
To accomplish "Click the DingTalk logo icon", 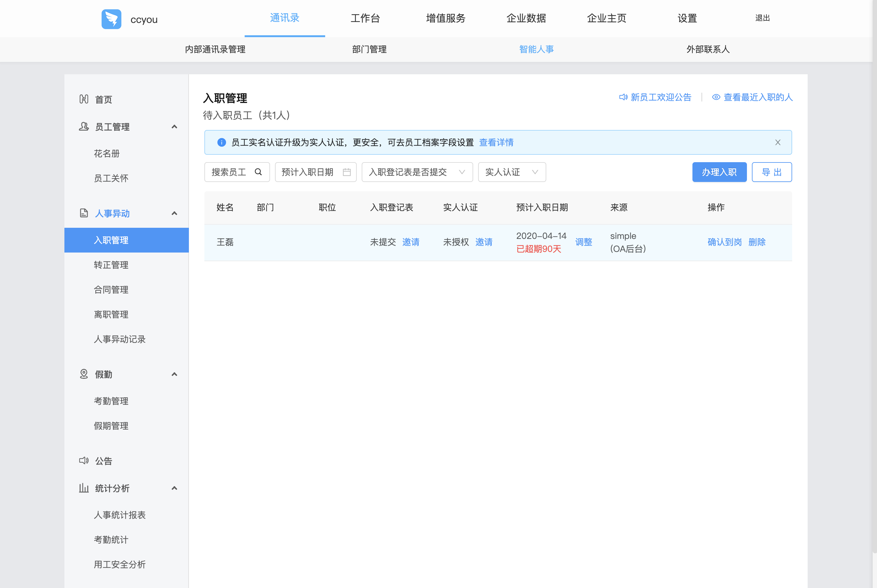I will coord(111,19).
